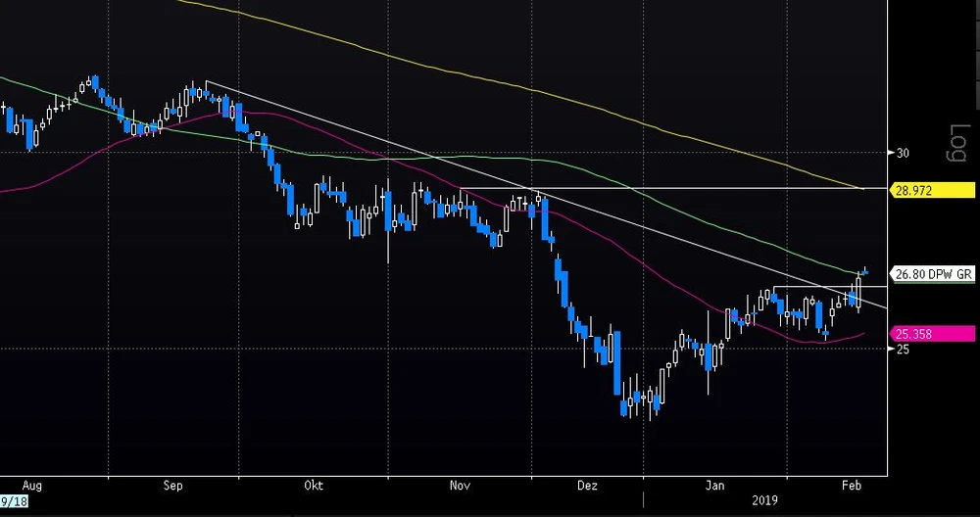
Task: Click the Feb month label
Action: click(852, 486)
